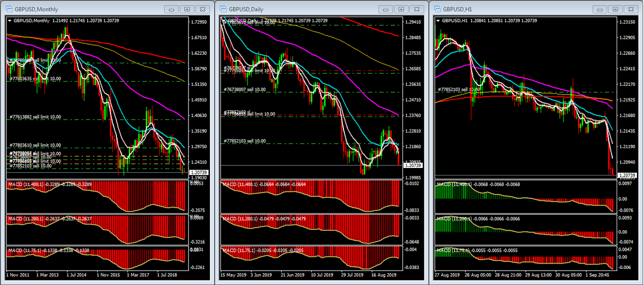Click the GBPUSD,H1 window chart icon
The width and height of the screenshot is (644, 285).
(437, 9)
